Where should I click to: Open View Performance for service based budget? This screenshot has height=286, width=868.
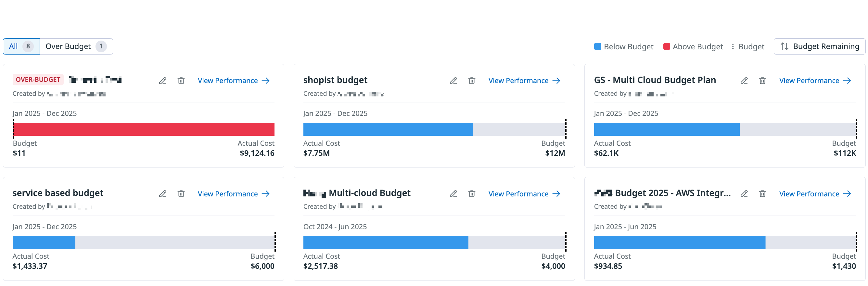tap(233, 194)
